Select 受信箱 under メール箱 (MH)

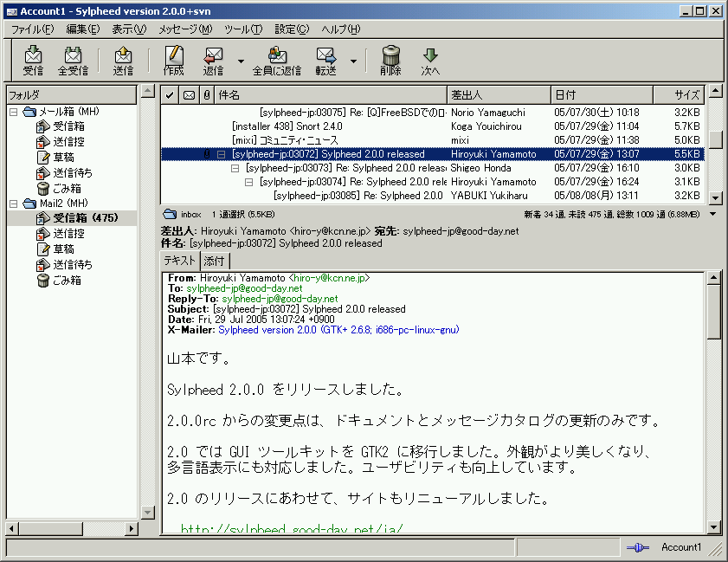[68, 126]
